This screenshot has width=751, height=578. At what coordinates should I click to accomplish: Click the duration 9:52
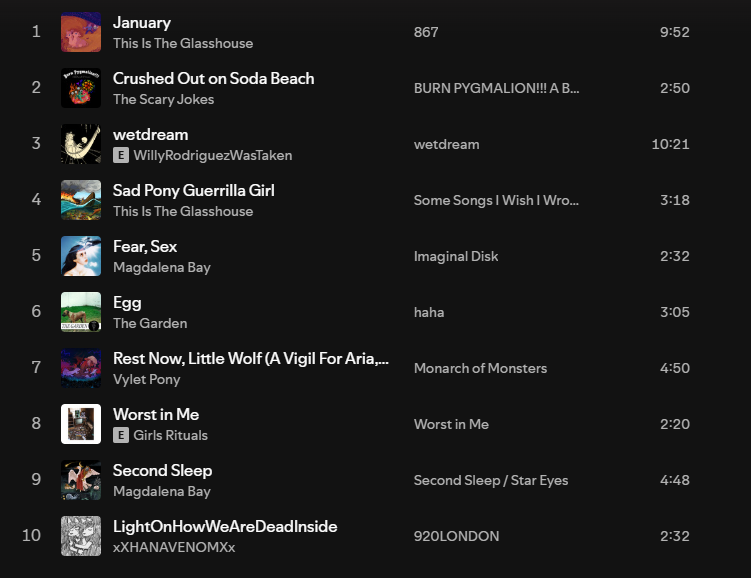pos(674,32)
